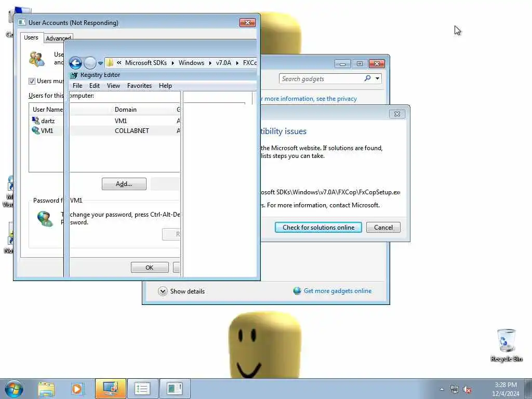This screenshot has height=399, width=532.
Task: Maximize the gadgets window
Action: pos(360,64)
